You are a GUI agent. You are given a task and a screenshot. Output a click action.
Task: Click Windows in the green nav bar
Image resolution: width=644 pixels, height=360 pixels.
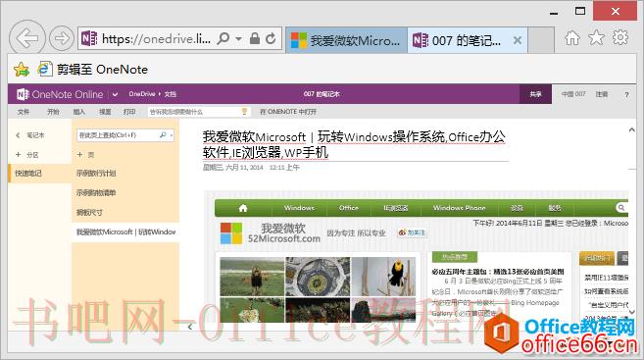tap(299, 208)
